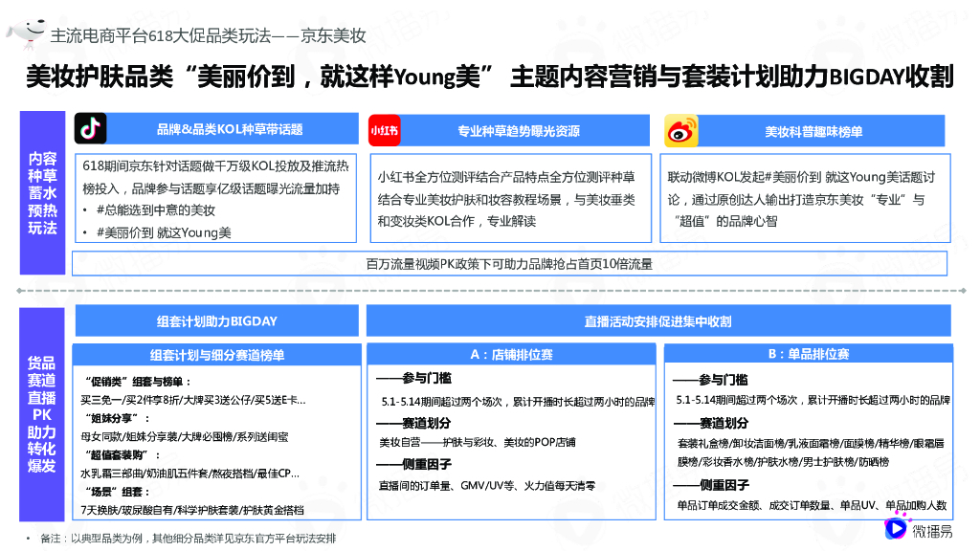Click the “超值套装购” line
Screen dimensions: 980x551
pos(122,454)
